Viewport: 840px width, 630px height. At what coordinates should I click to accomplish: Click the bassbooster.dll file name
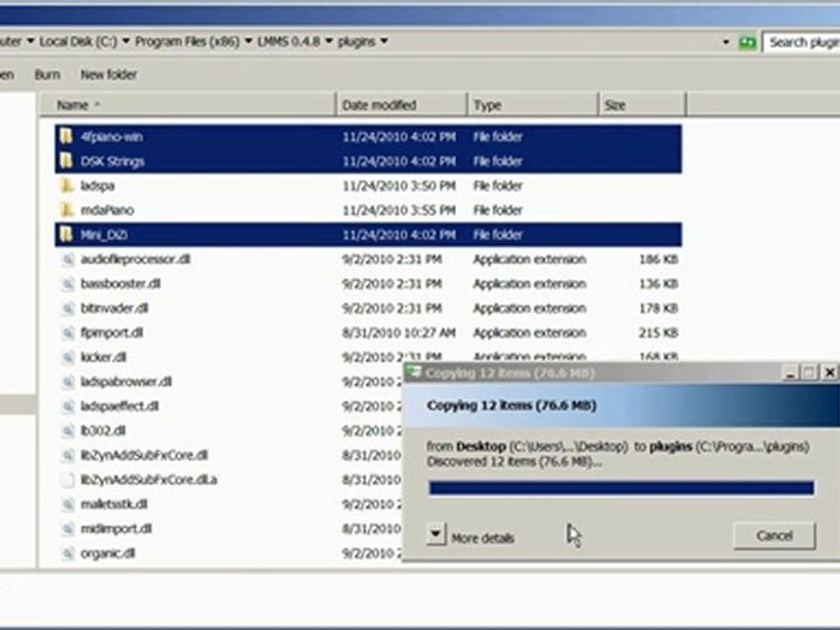coord(121,283)
